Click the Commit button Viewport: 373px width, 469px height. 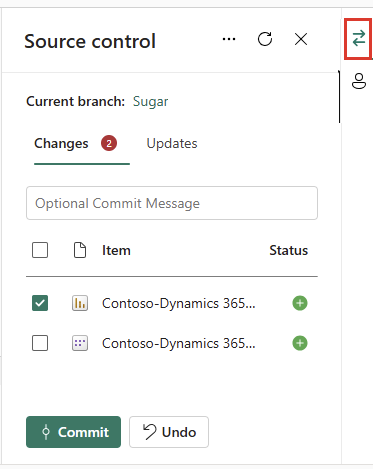[x=73, y=432]
